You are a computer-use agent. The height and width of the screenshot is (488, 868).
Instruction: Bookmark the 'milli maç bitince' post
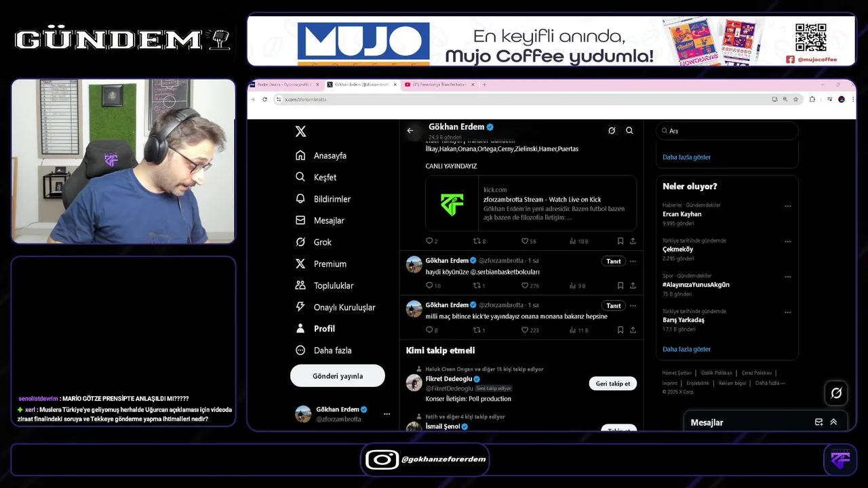click(620, 330)
